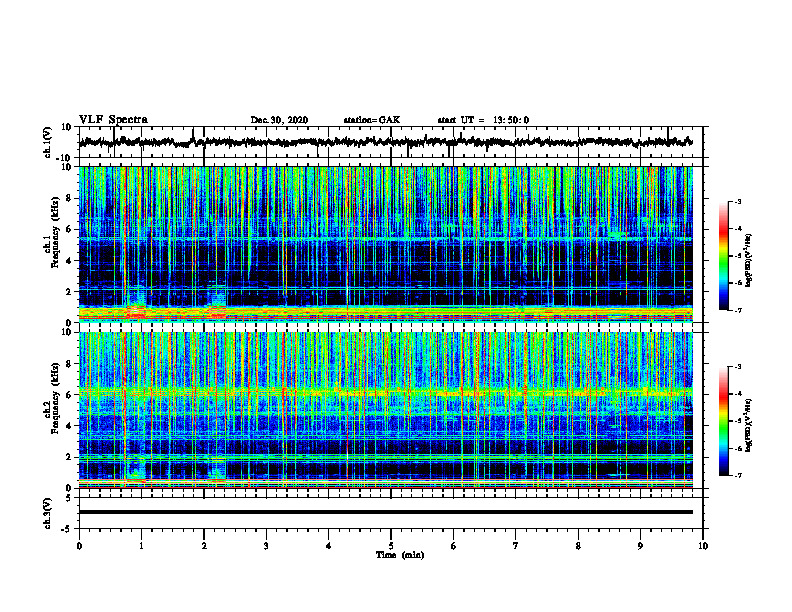This screenshot has width=792, height=612.
Task: Click the '-7' label on upper colorbar
Action: 737,310
